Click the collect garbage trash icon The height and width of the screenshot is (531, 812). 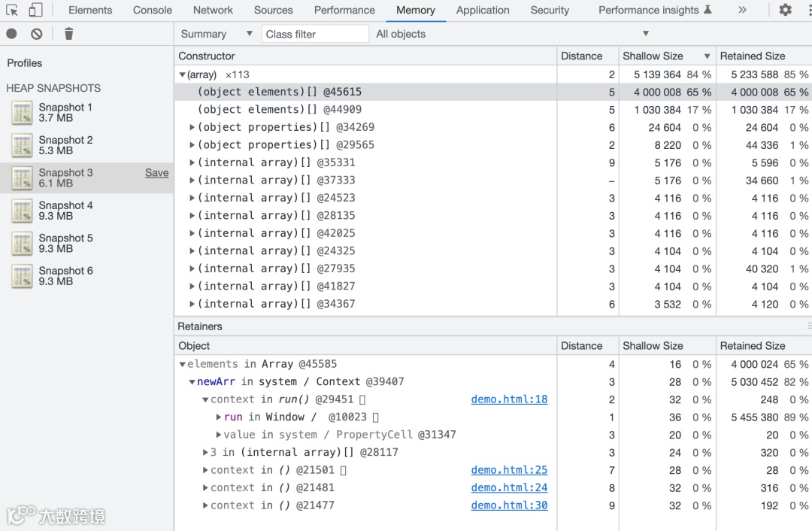(x=68, y=34)
